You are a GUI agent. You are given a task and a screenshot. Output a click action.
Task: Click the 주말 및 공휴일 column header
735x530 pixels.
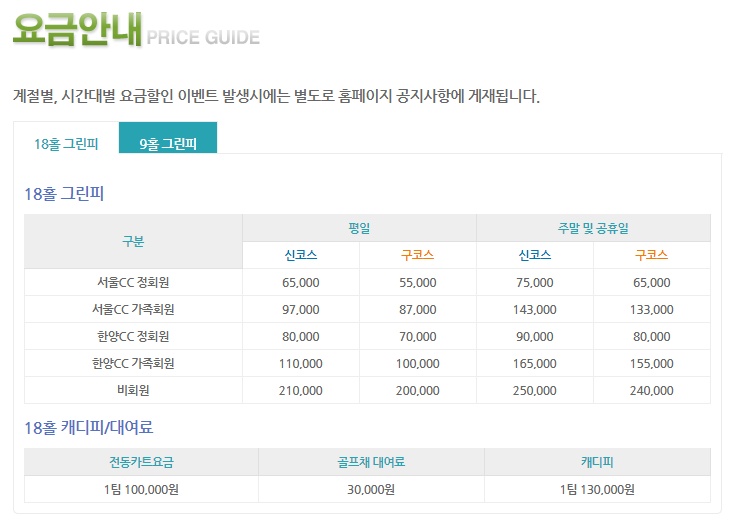(593, 228)
